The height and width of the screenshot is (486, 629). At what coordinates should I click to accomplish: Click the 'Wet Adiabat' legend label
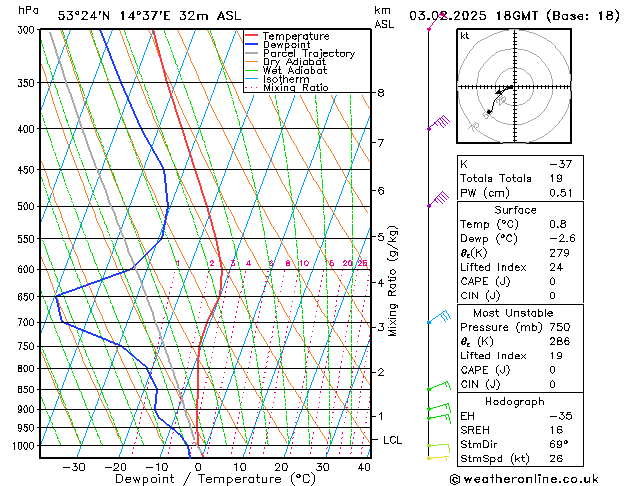pyautogui.click(x=295, y=70)
